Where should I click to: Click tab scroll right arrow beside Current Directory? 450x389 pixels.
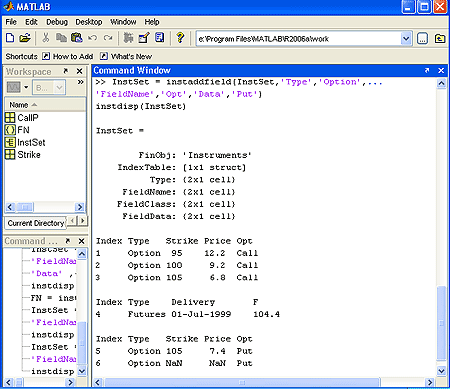(82, 220)
